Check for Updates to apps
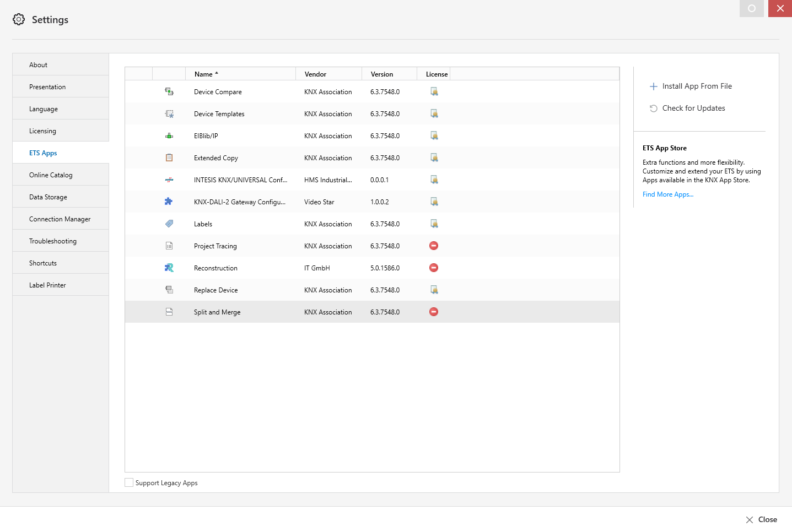This screenshot has width=792, height=532. click(693, 108)
